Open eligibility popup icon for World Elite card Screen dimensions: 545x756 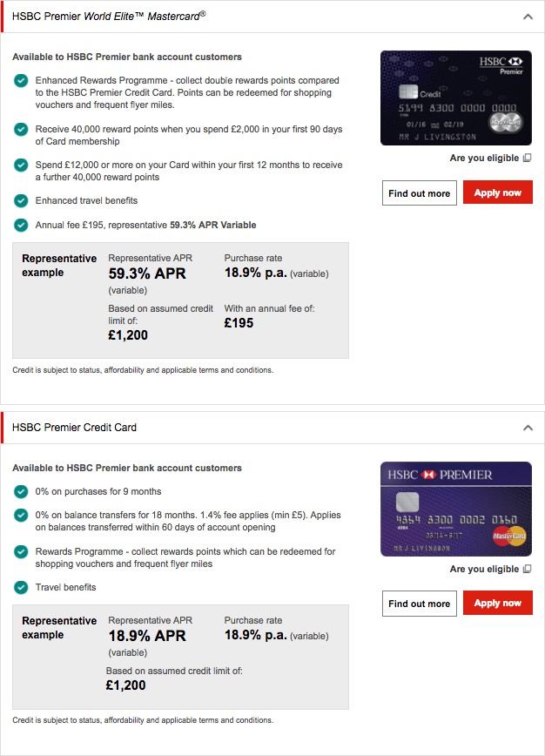click(528, 158)
